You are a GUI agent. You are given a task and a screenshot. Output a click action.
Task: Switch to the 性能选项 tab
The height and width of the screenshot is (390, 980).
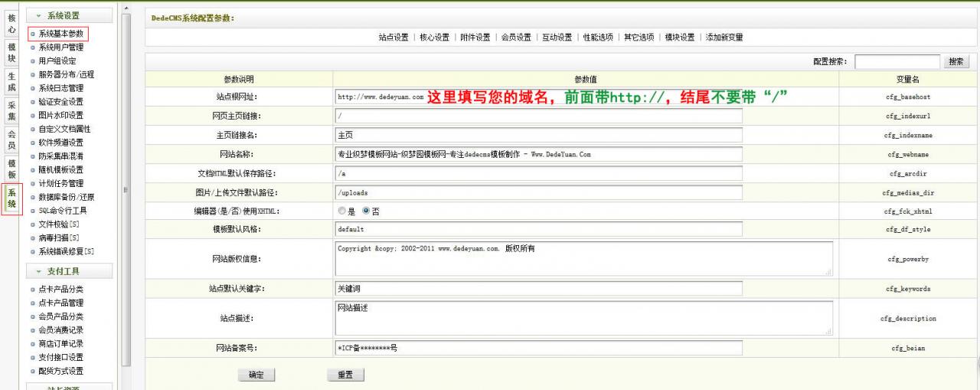coord(598,38)
